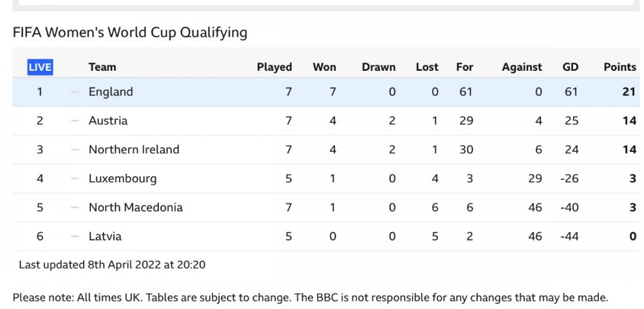
Task: Click the Points column header
Action: coord(620,67)
